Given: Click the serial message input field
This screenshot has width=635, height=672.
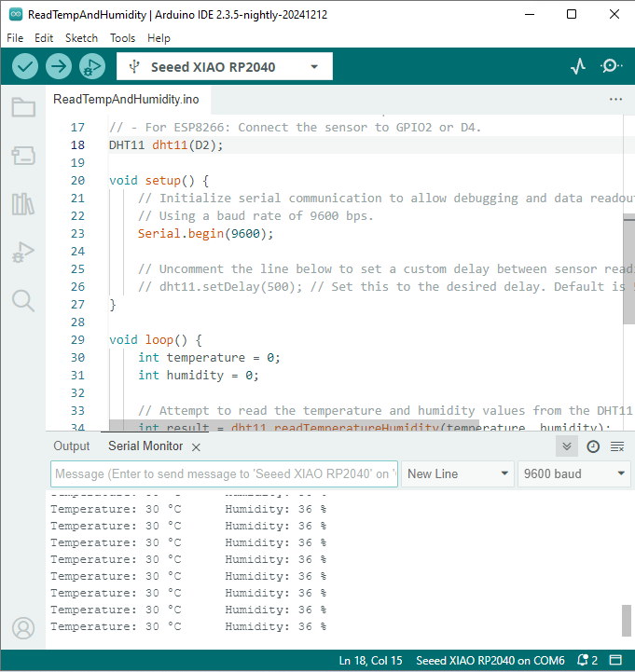Looking at the screenshot, I should (224, 474).
